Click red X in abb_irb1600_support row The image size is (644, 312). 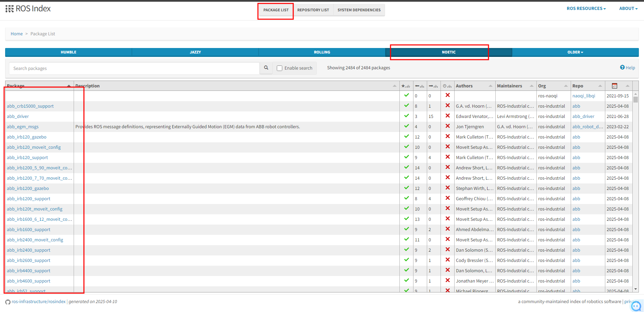(448, 229)
